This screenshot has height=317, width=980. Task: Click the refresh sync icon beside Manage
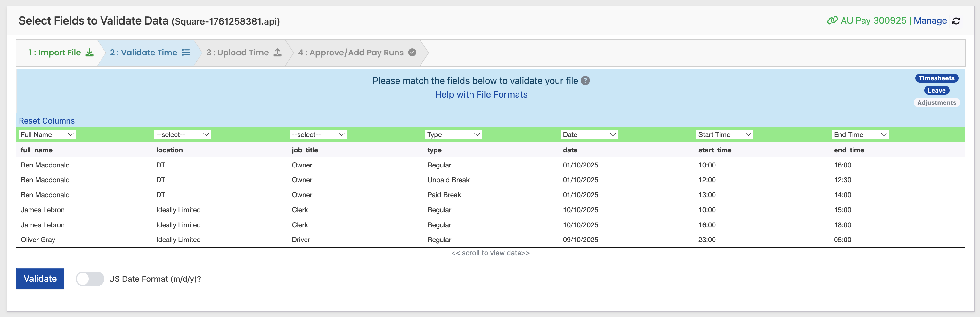point(956,21)
